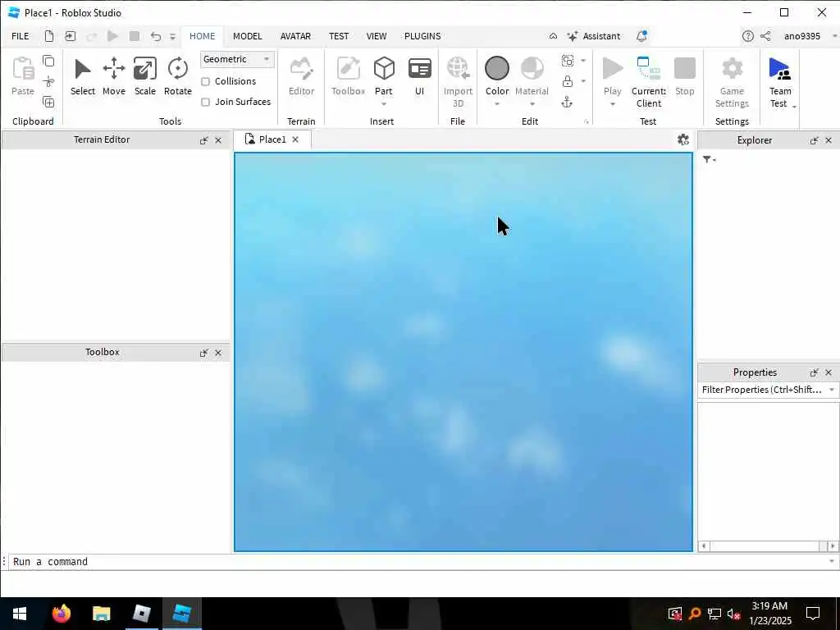The width and height of the screenshot is (840, 630).
Task: Open Firefox from the taskbar
Action: tap(62, 614)
